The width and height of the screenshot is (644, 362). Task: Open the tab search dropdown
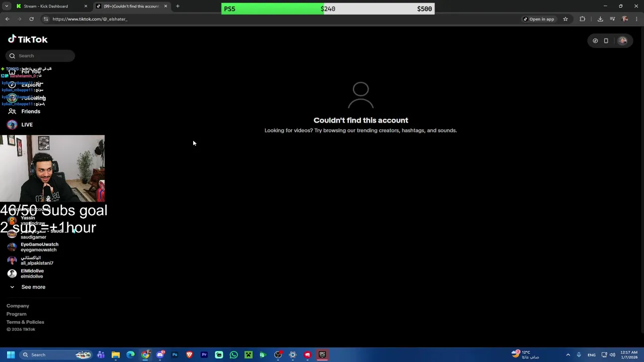pyautogui.click(x=7, y=7)
